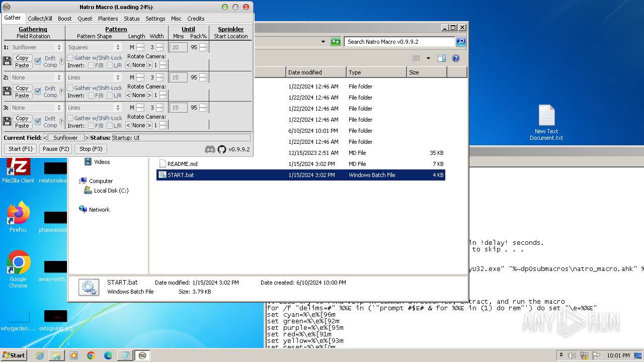Switch to the Collect/Kill tab
The width and height of the screenshot is (644, 362).
tap(40, 19)
